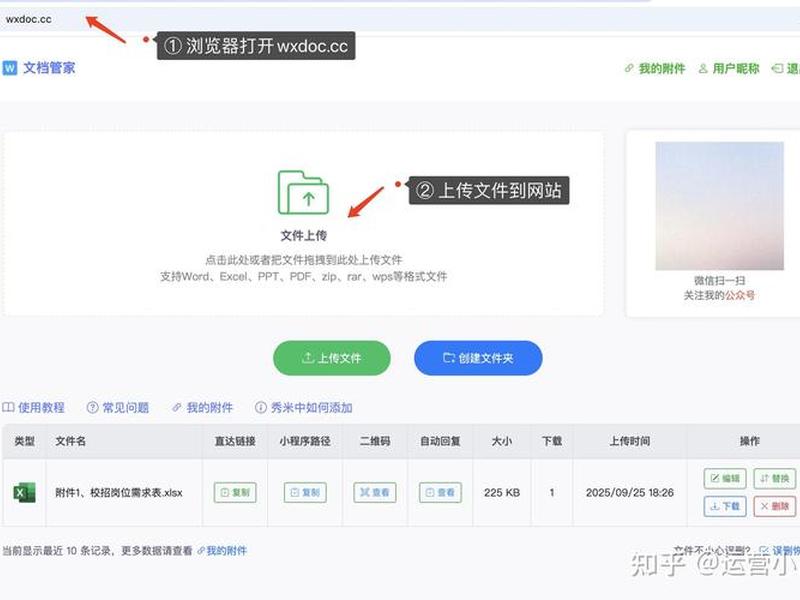The height and width of the screenshot is (600, 800).
Task: Click the red 删除 button for the file
Action: pyautogui.click(x=774, y=506)
